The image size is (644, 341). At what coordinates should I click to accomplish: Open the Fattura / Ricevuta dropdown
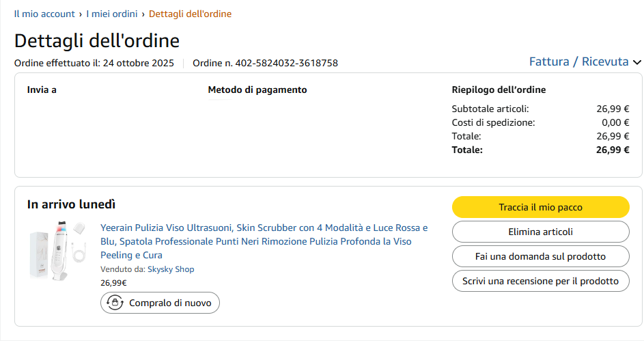coord(578,62)
